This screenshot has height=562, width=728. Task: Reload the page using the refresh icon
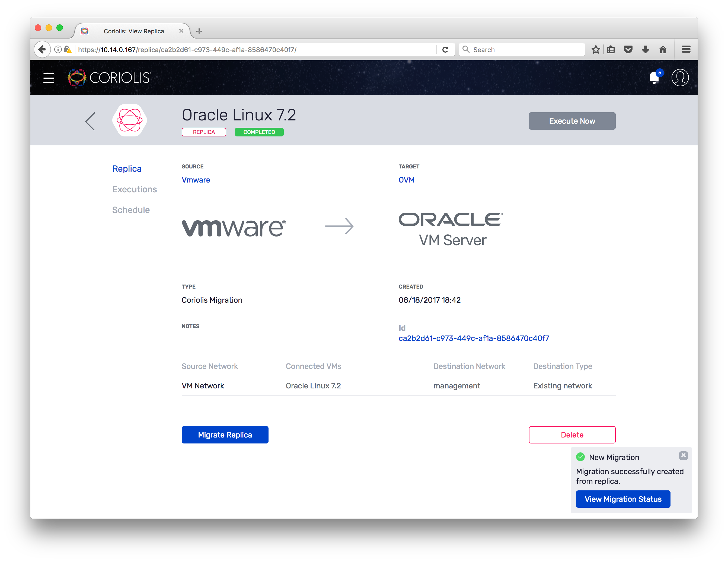point(446,49)
